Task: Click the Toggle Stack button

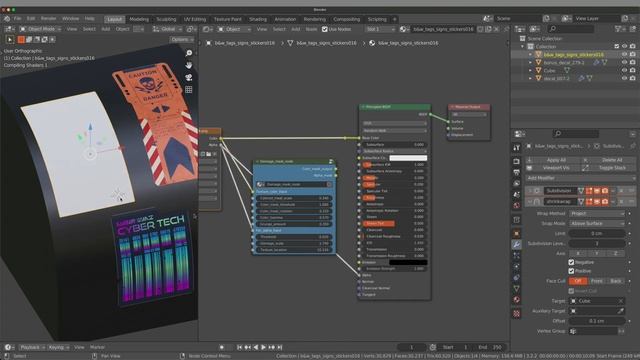Action: coord(608,168)
